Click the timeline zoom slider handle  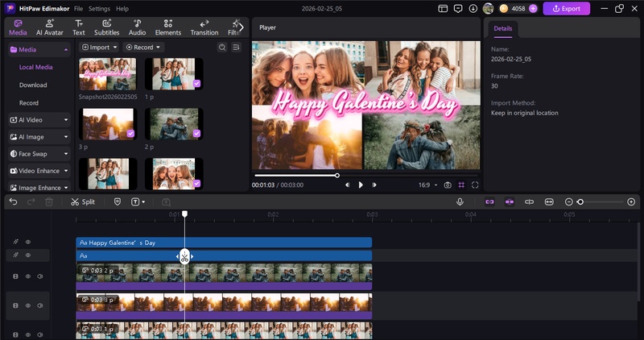[x=580, y=202]
